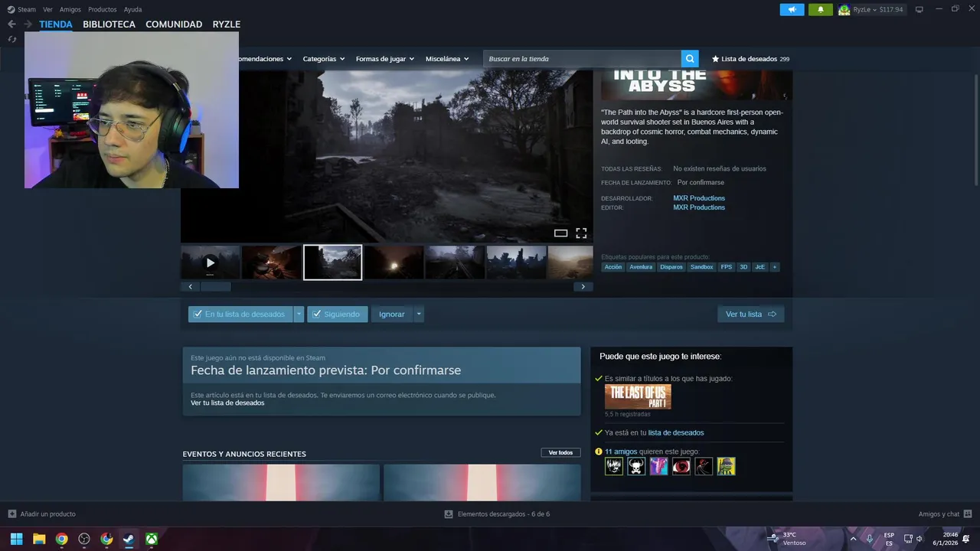980x551 pixels.
Task: Click the thumbnail strip horizontal scrollbar handle
Action: point(215,287)
